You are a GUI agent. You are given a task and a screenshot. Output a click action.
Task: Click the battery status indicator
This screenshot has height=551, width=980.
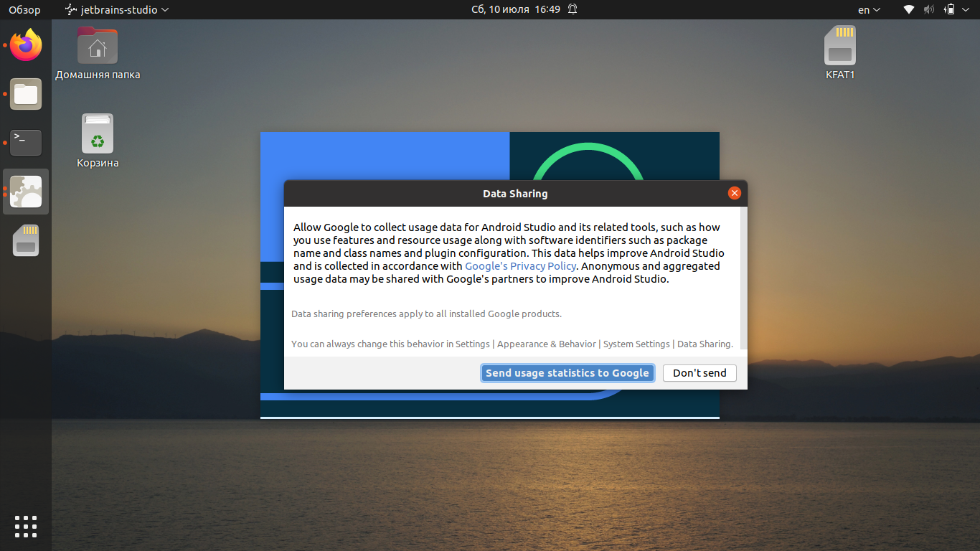tap(950, 9)
